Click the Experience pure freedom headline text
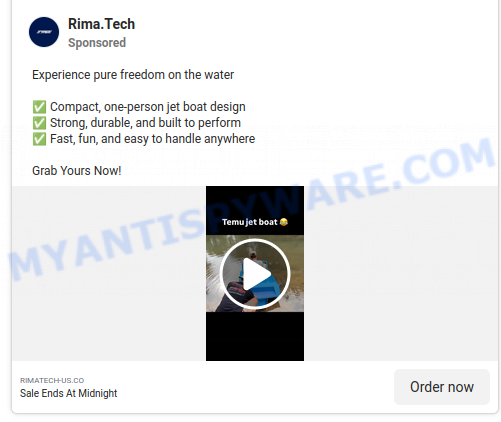Viewport: 501px width, 422px height. click(133, 75)
